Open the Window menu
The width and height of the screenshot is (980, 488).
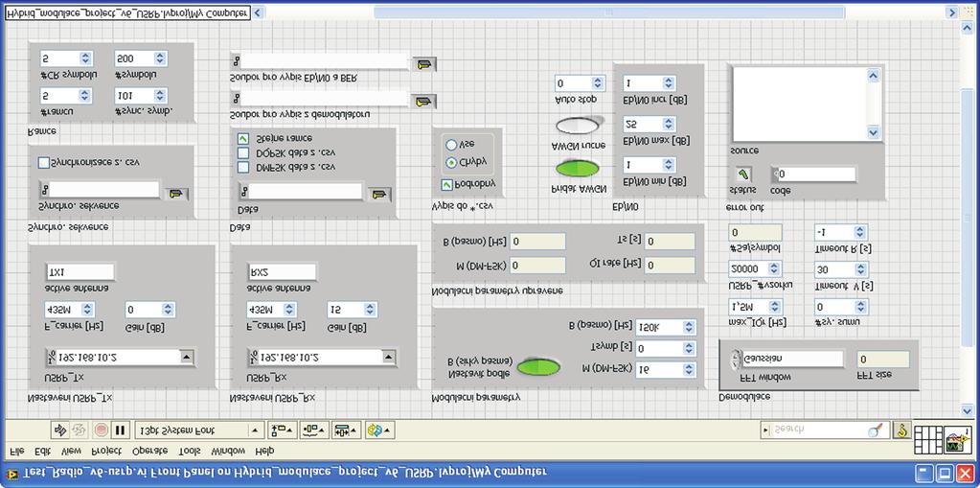coord(228,451)
